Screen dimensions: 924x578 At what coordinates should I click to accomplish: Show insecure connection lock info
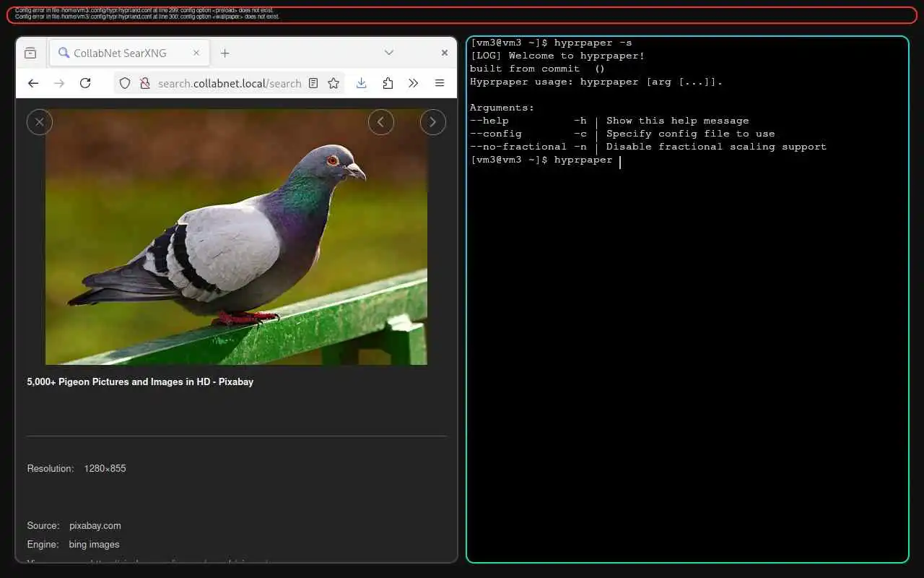(144, 83)
